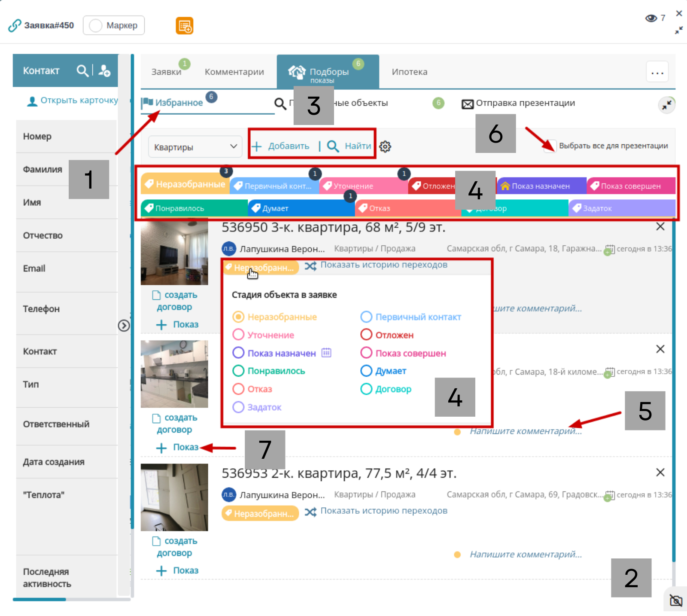Switch to the Комментарии tab

pyautogui.click(x=234, y=72)
